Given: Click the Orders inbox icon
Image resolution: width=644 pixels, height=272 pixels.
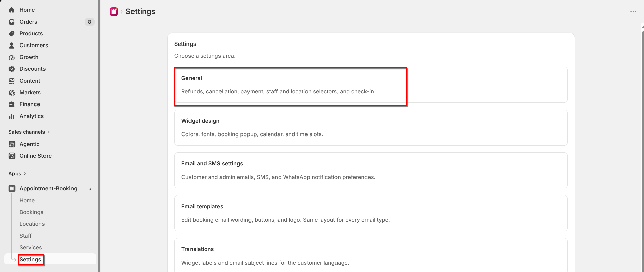Looking at the screenshot, I should tap(12, 22).
